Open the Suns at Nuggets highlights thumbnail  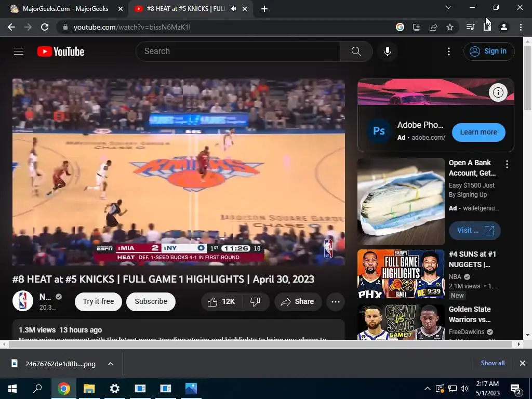(401, 274)
